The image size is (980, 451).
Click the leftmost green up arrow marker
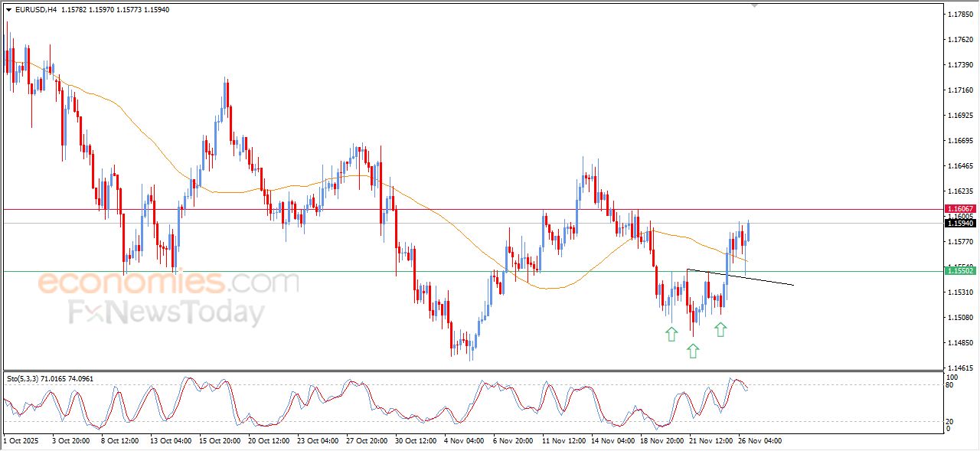click(x=671, y=334)
